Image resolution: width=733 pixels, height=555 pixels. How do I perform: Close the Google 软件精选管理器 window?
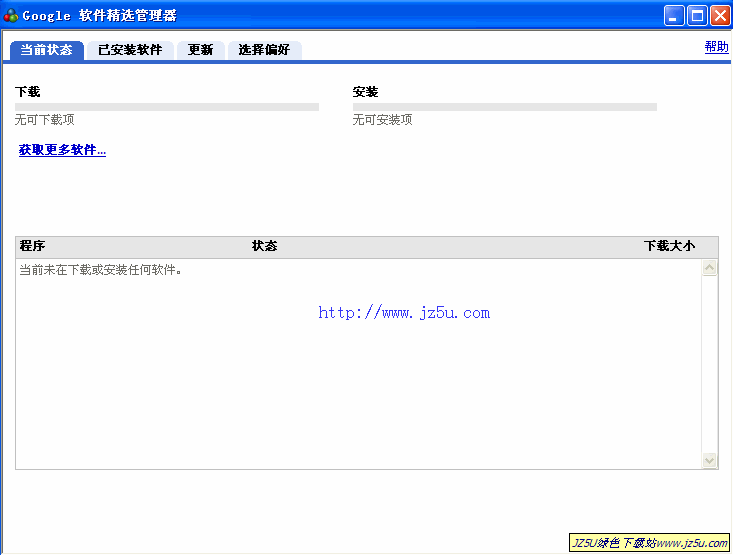[720, 15]
